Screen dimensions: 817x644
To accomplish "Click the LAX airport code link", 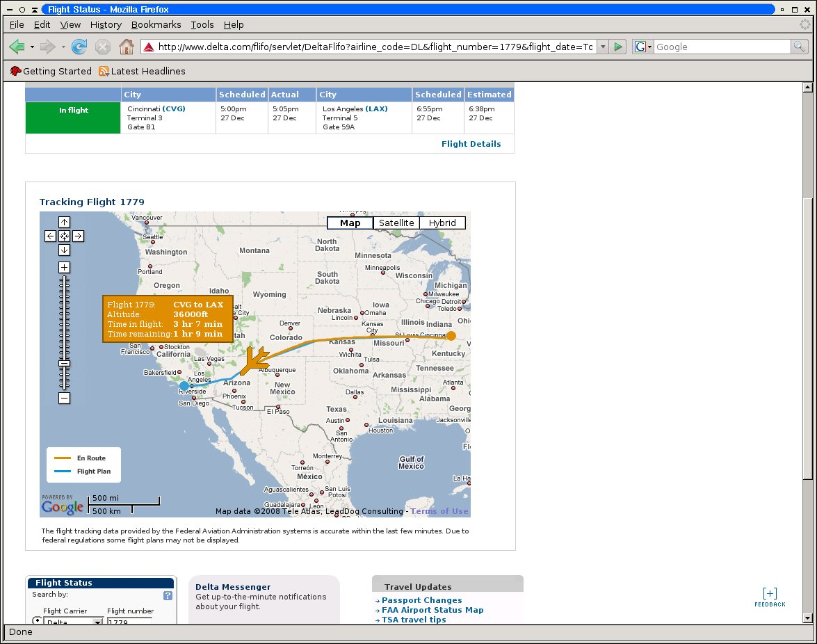I will point(376,109).
